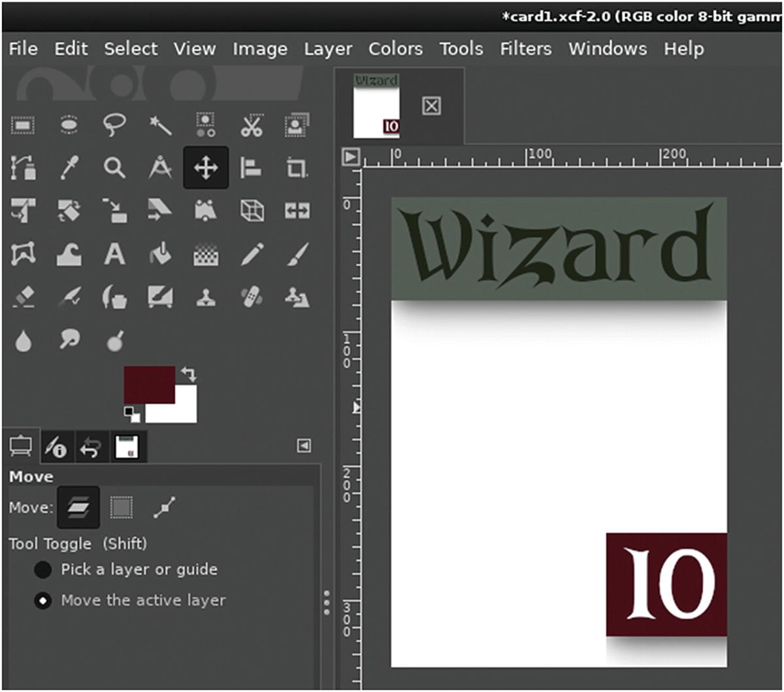Select the Ink tool
This screenshot has width=784, height=692.
115,297
